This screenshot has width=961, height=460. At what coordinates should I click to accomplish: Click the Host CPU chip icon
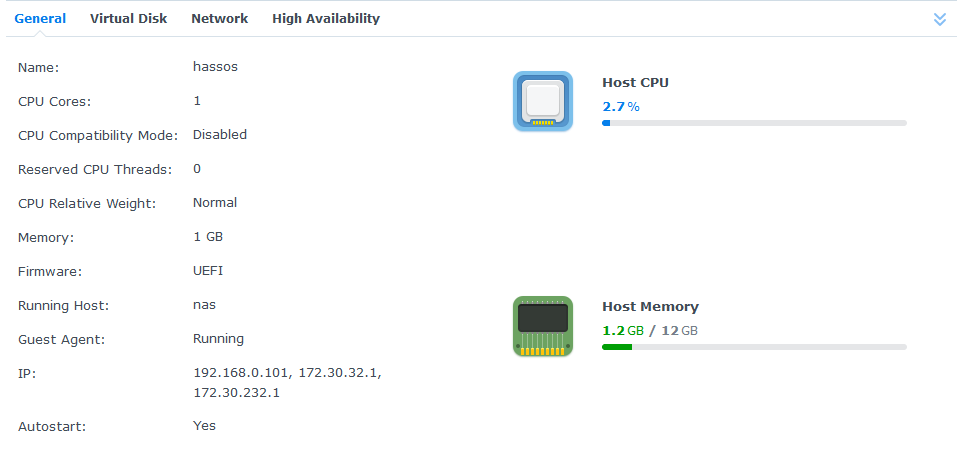(542, 101)
